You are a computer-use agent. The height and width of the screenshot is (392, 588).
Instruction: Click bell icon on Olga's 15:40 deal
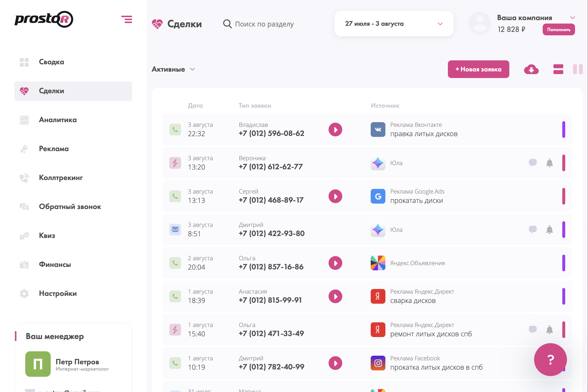(x=549, y=329)
